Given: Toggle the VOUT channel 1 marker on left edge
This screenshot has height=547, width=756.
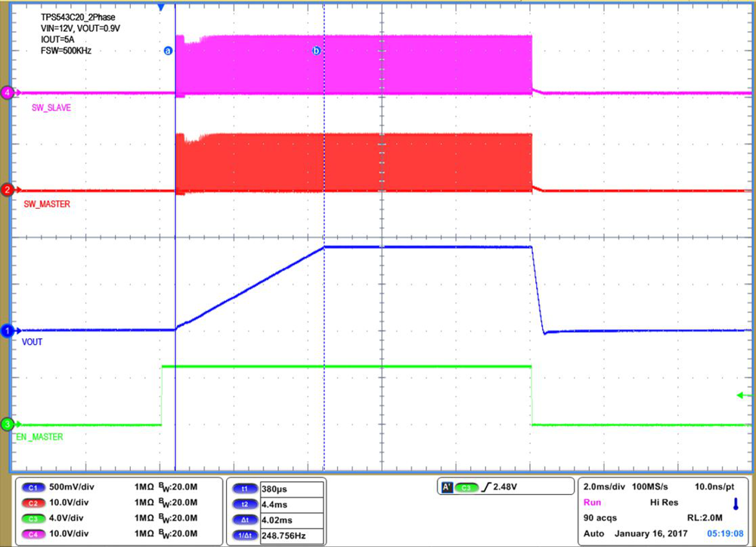Looking at the screenshot, I should 6,331.
